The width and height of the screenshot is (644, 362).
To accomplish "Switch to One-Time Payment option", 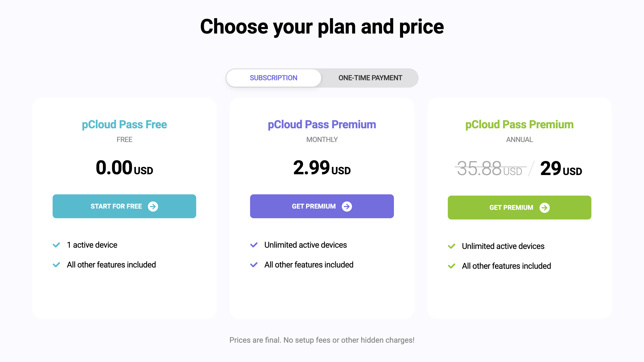I will [x=370, y=78].
